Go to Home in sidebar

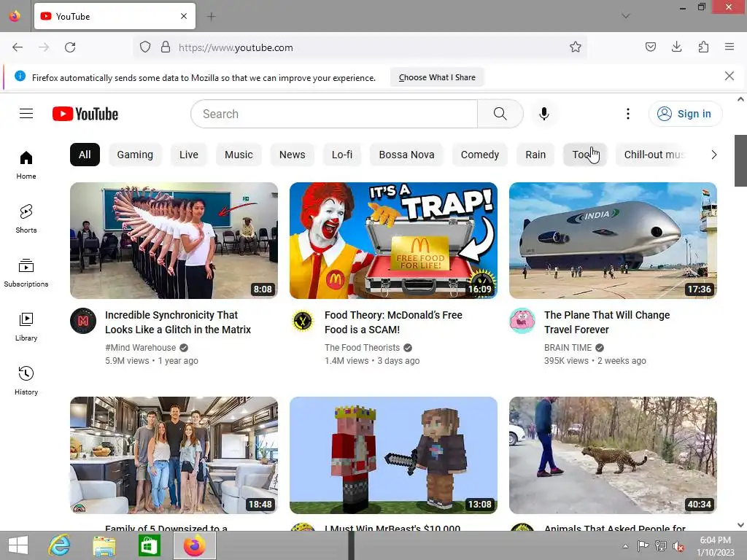click(26, 165)
